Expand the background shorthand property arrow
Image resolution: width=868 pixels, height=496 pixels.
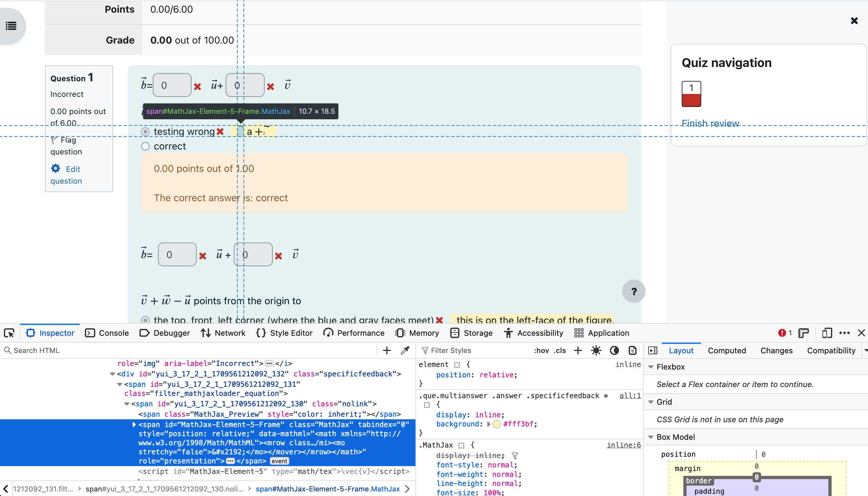[489, 424]
